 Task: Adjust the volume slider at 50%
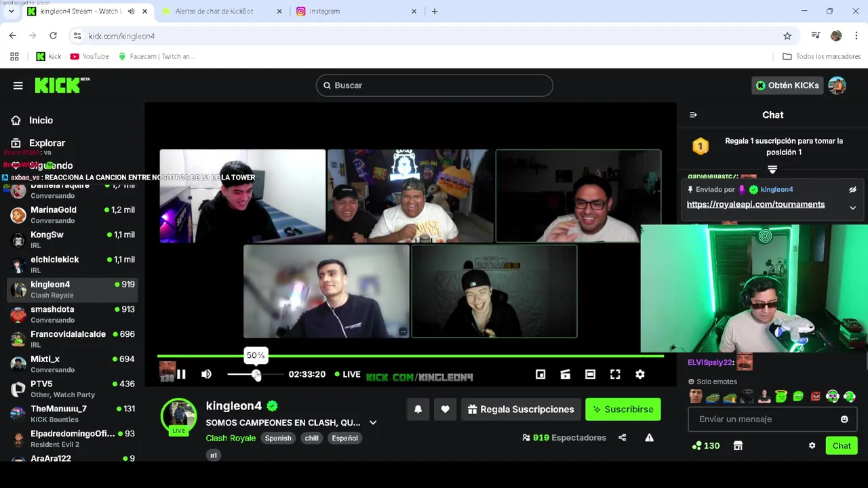pos(256,374)
